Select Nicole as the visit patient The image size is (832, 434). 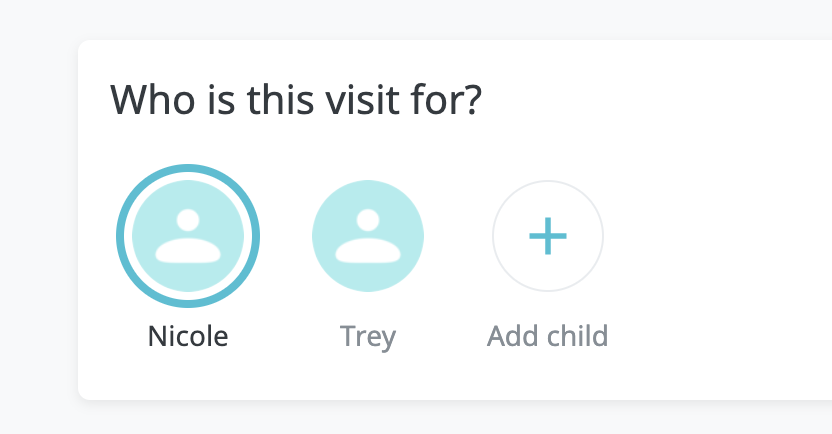[x=188, y=236]
